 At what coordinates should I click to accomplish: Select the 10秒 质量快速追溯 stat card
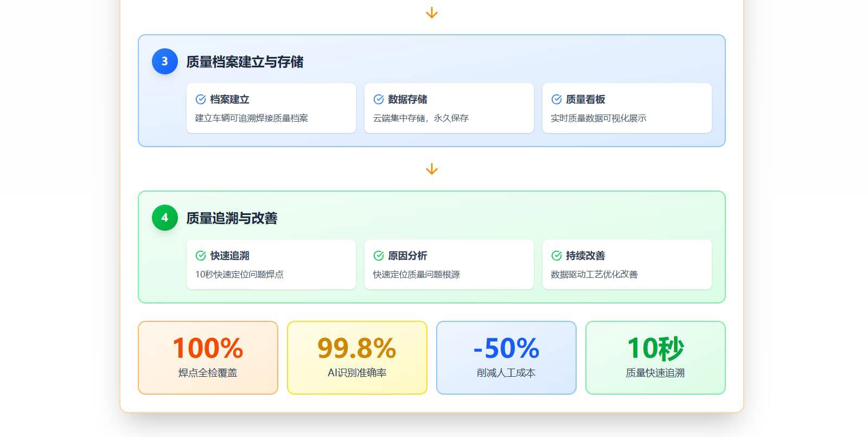[x=655, y=358]
